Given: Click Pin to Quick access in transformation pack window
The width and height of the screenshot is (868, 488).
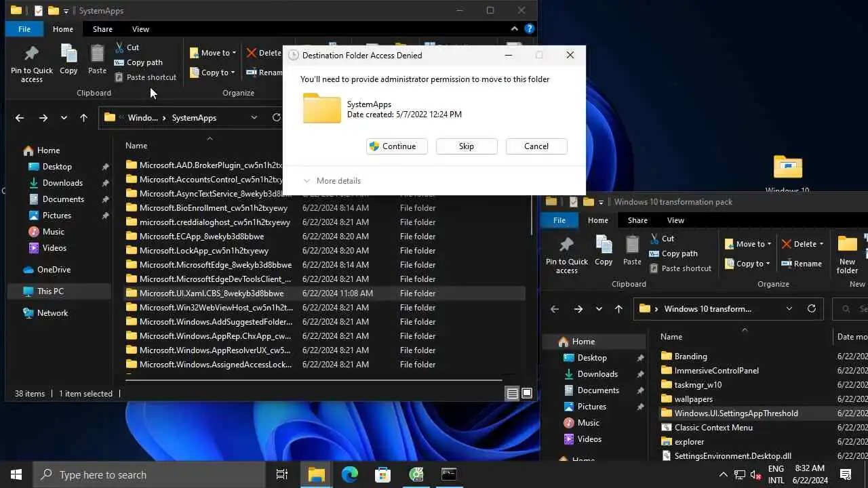Looking at the screenshot, I should [x=567, y=256].
